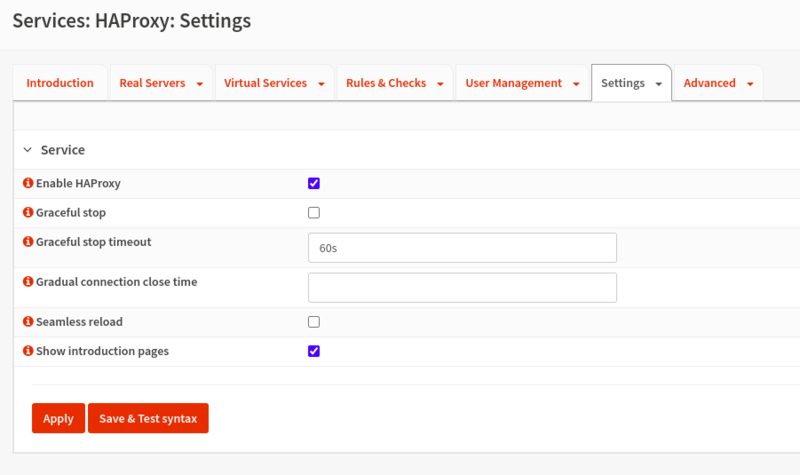Show help for Gradual connection close time
This screenshot has height=475, width=800.
[28, 282]
